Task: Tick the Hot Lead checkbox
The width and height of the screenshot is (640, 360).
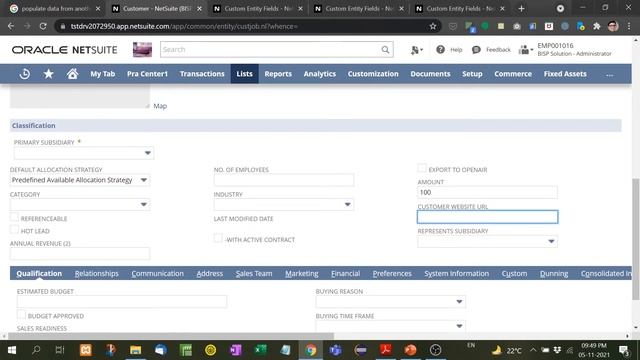Action: point(14,230)
